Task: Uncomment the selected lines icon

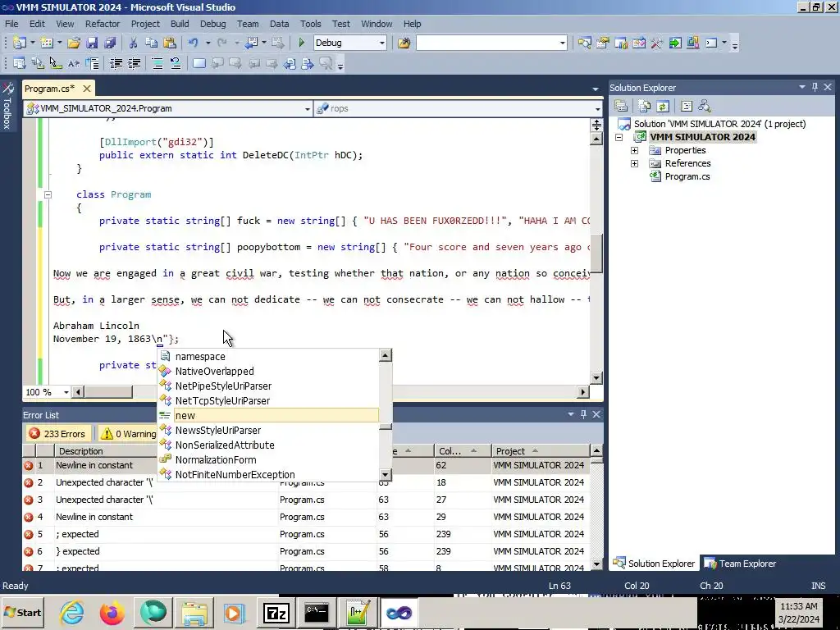Action: pyautogui.click(x=176, y=64)
